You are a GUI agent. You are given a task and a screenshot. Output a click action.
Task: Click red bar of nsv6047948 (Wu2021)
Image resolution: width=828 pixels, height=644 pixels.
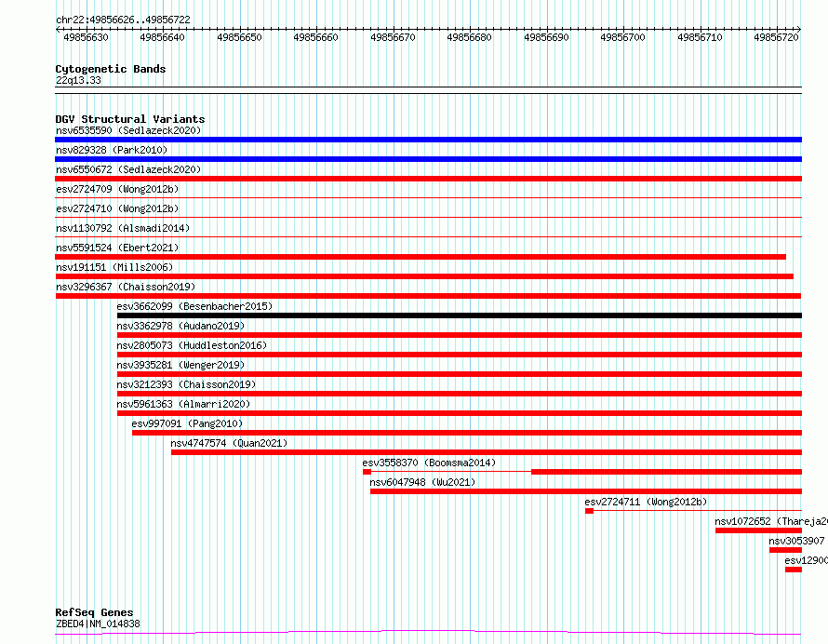point(586,491)
